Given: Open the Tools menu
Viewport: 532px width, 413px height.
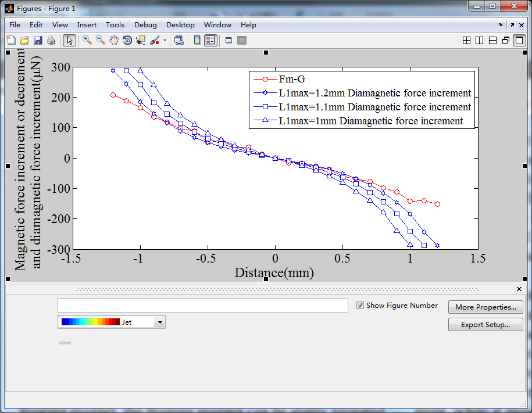Looking at the screenshot, I should (115, 25).
